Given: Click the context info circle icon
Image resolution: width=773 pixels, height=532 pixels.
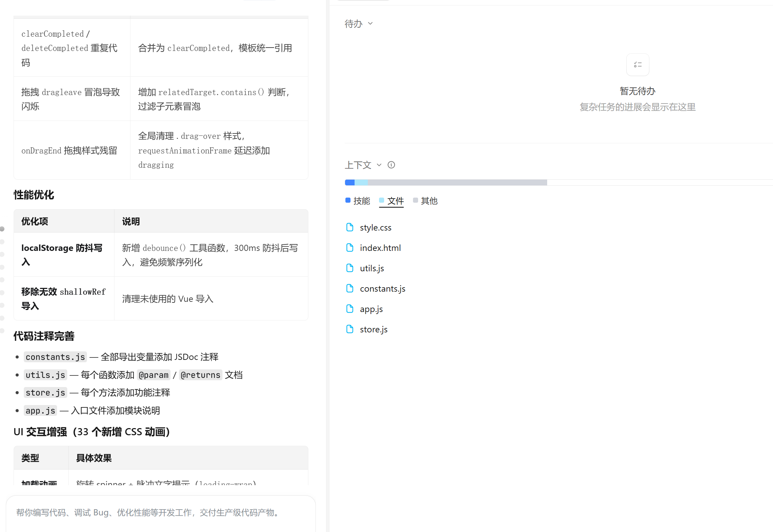Looking at the screenshot, I should (391, 165).
